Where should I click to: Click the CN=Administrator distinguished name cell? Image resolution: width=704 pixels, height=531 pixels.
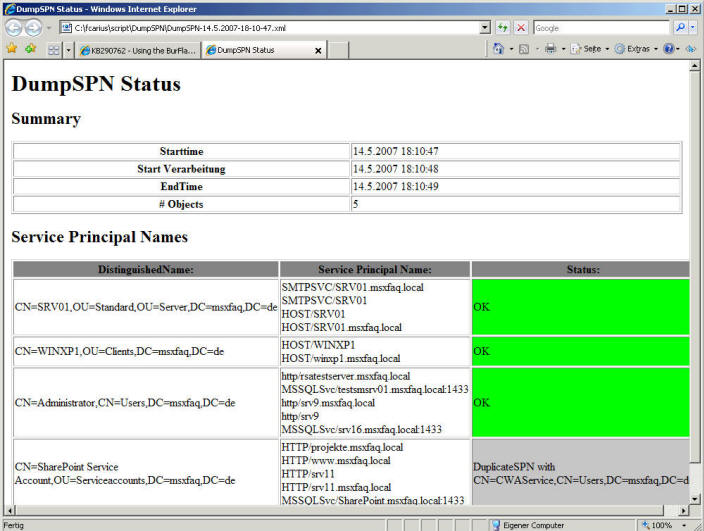click(146, 403)
